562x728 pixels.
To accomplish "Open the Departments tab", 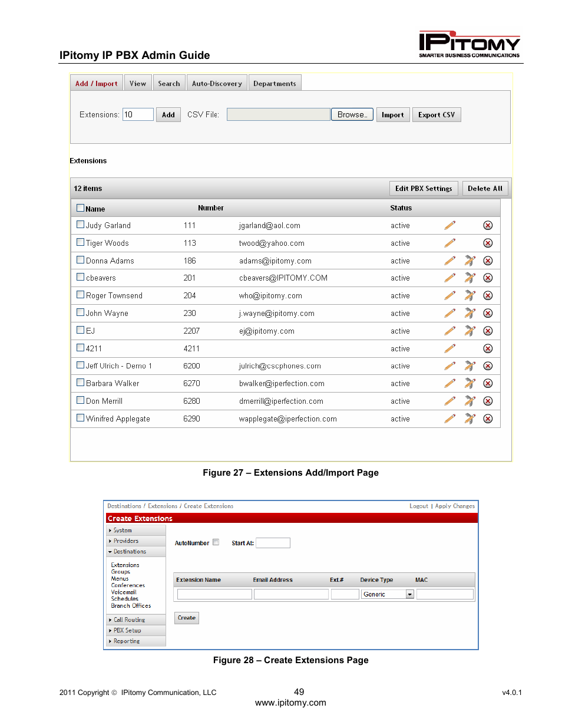I will (275, 83).
